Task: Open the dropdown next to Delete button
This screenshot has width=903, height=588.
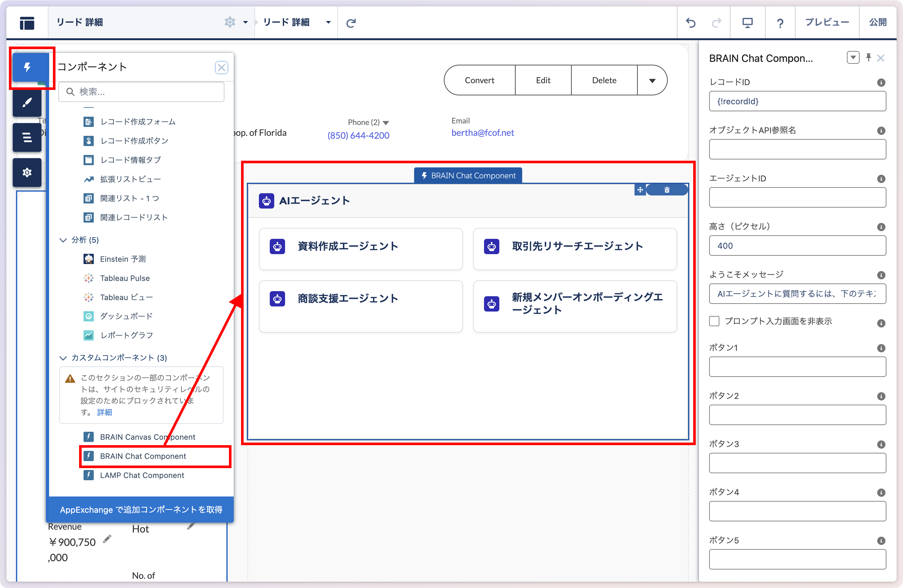Action: coord(652,80)
